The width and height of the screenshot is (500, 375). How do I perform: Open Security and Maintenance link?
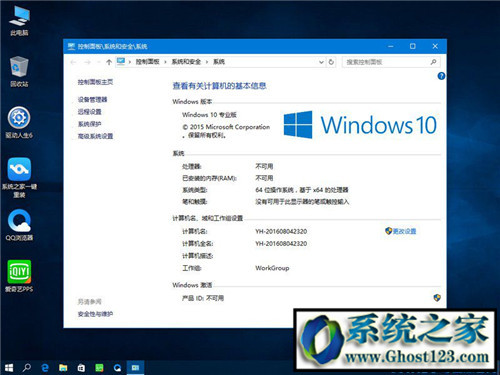pos(95,314)
